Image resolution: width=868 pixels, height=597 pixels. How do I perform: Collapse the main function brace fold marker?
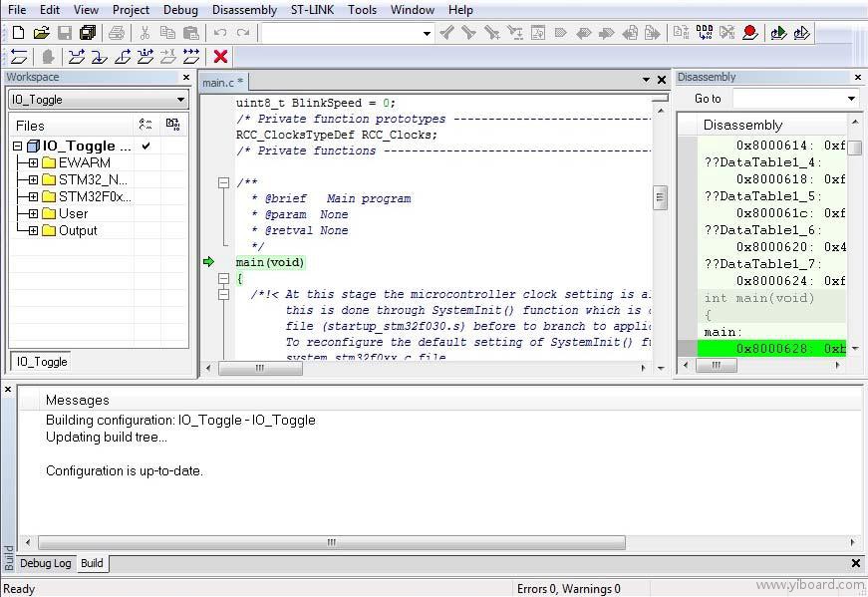click(223, 278)
